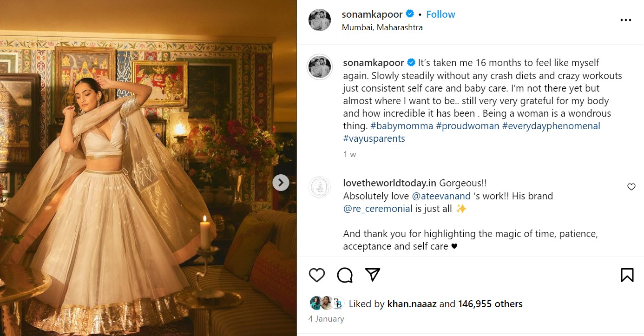
Task: Click sonamkapoor avatar beside the caption
Action: [x=320, y=67]
